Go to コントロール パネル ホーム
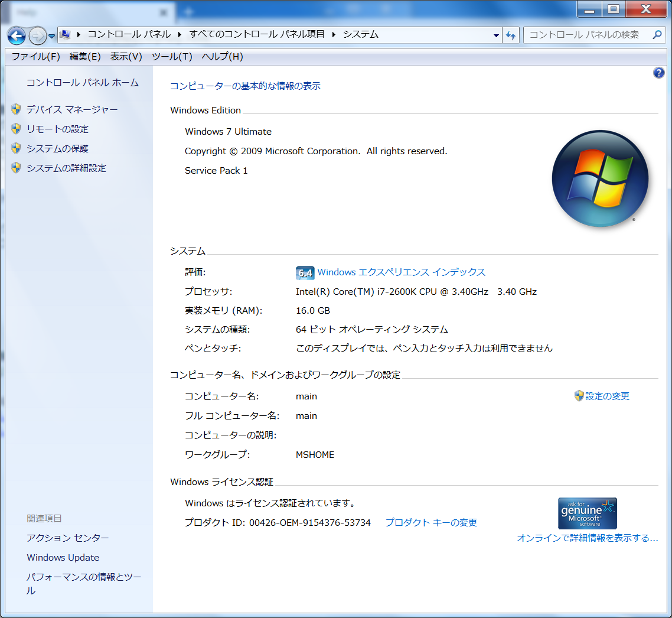 tap(83, 83)
